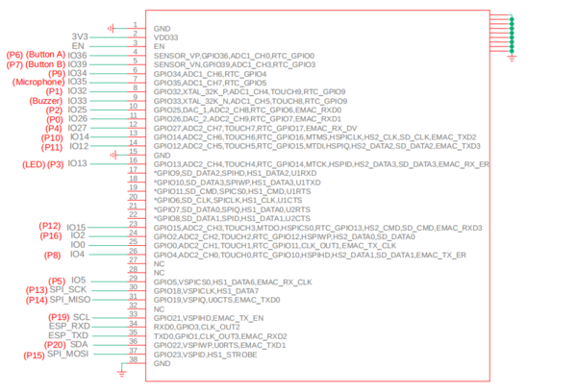
Task: Click the GPIO5,VSPICS0 pin description
Action: 233,282
